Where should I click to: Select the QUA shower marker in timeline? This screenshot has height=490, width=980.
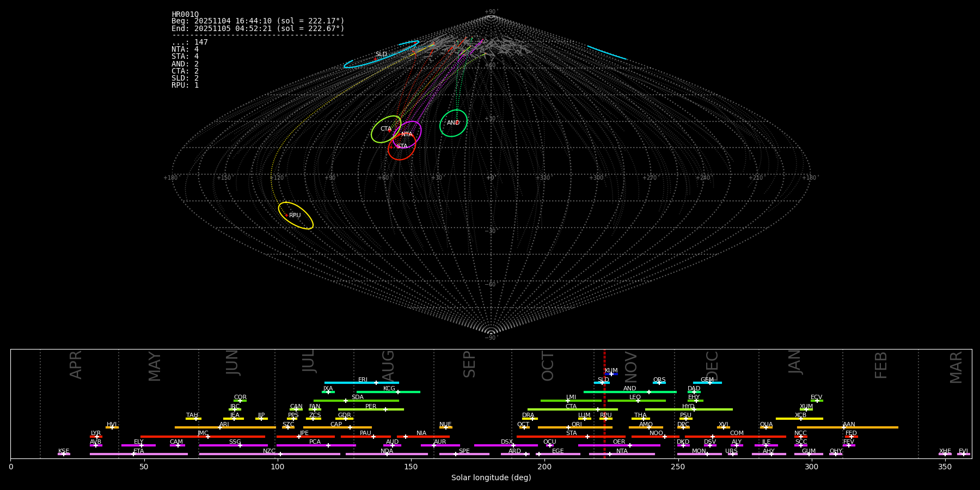pos(766,427)
